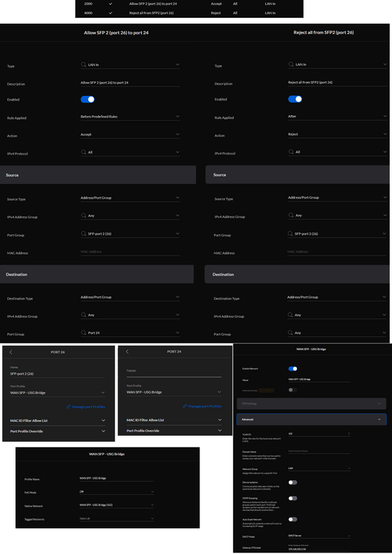Viewport: 392px width, 554px height.
Task: Click Profile Name input field
Action: coord(117,478)
